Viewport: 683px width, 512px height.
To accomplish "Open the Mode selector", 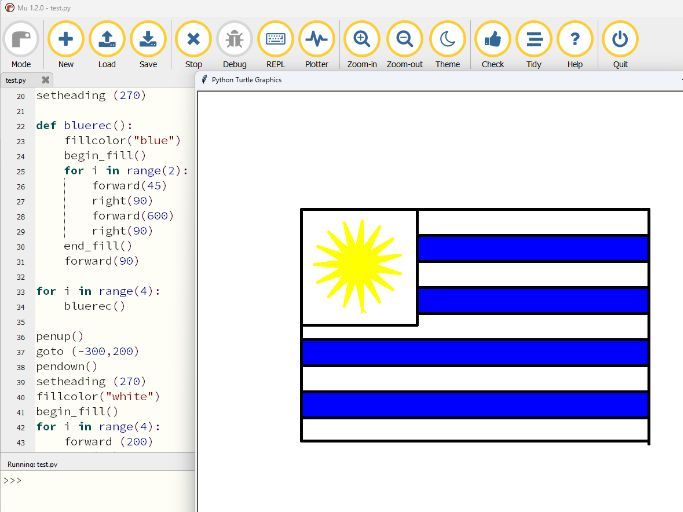I will click(21, 45).
